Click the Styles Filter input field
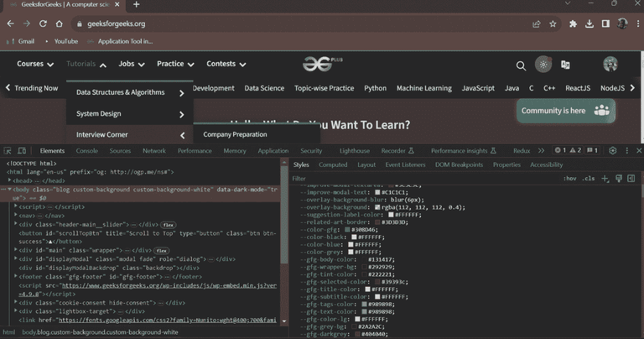Viewport: 644px width, 339px height. [x=425, y=179]
